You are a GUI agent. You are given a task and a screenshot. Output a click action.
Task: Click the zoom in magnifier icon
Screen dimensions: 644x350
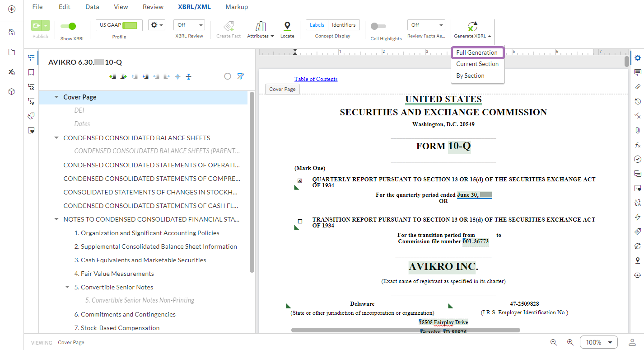570,342
